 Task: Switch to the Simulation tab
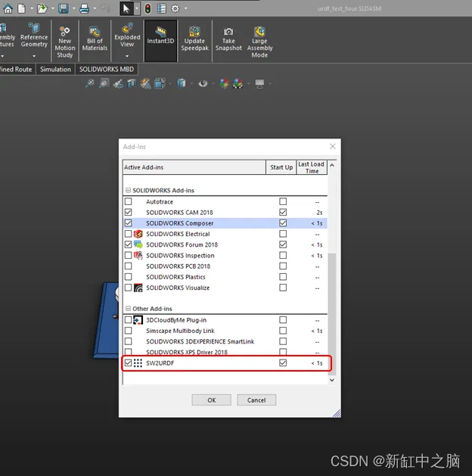[x=55, y=70]
